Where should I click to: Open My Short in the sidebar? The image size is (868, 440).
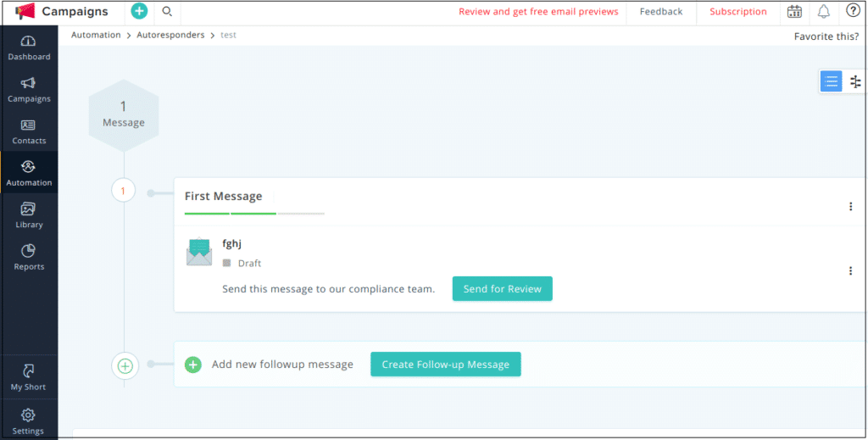coord(29,377)
